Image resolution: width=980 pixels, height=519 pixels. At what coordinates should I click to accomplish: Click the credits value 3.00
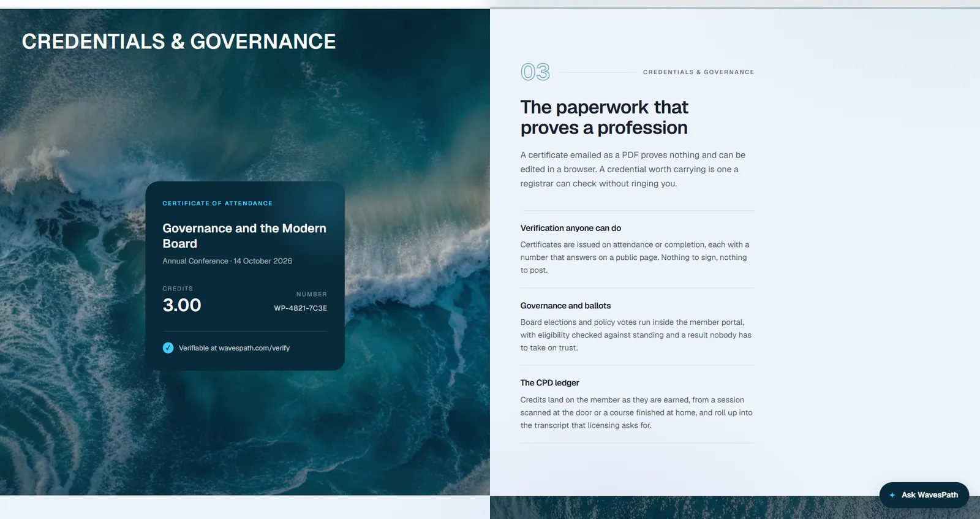click(182, 305)
